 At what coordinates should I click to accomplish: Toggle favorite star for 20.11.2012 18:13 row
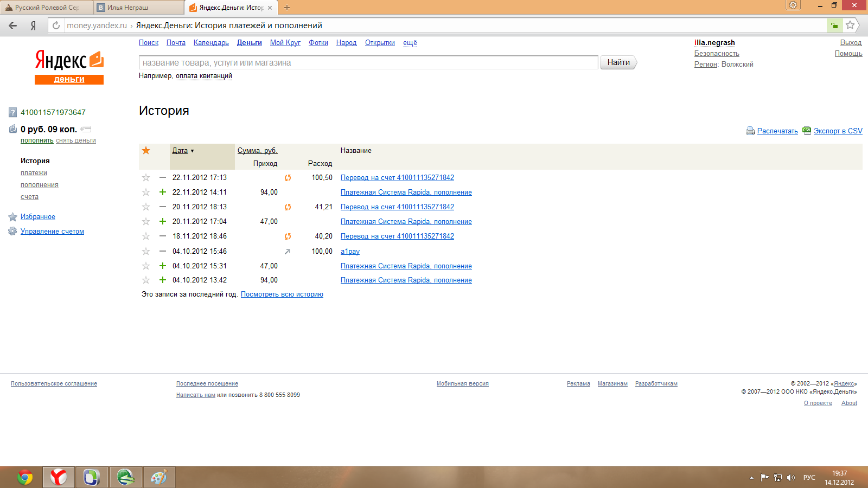(x=146, y=207)
